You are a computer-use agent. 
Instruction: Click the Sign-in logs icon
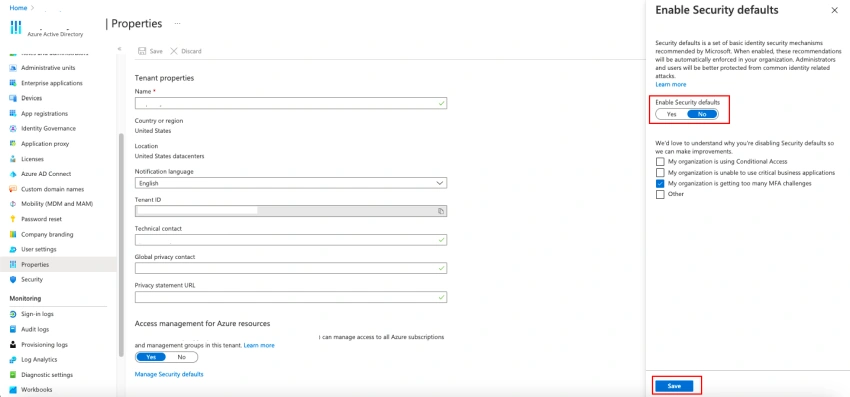[x=13, y=314]
